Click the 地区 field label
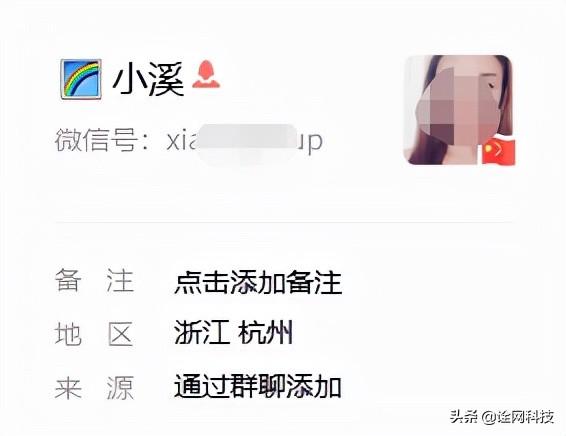Image resolution: width=566 pixels, height=436 pixels. [94, 334]
